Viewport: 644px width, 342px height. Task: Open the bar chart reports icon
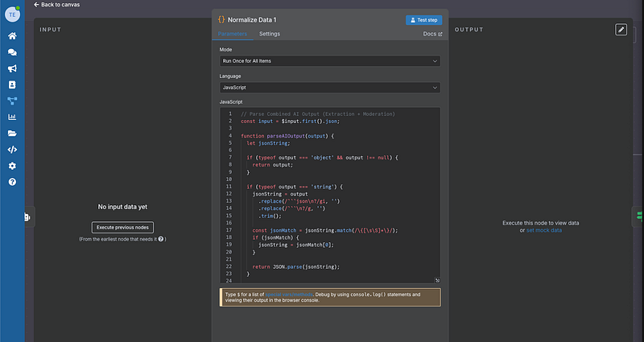(x=12, y=117)
